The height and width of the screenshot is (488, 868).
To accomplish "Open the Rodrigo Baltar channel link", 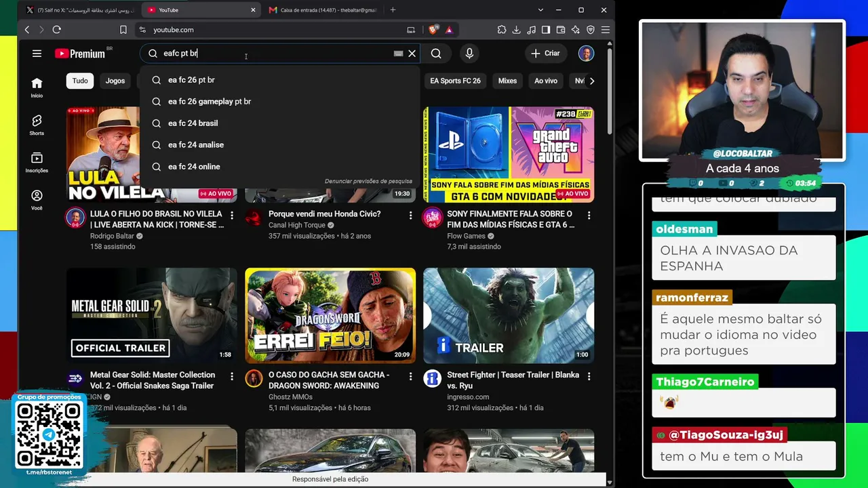I will [112, 236].
